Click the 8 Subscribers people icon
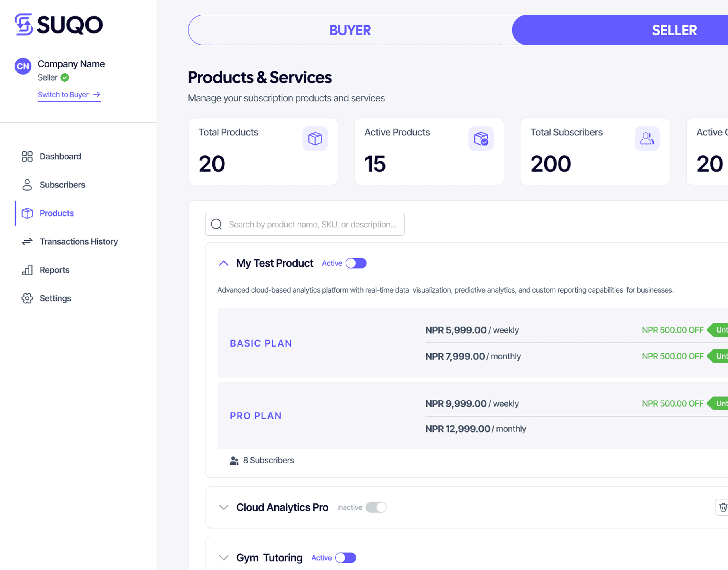This screenshot has height=570, width=728. point(234,461)
